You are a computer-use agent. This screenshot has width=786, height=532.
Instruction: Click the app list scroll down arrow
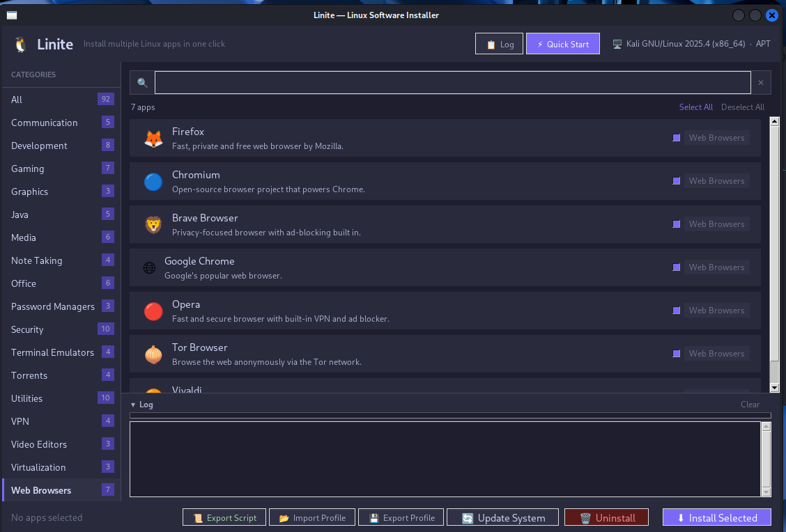click(x=774, y=388)
